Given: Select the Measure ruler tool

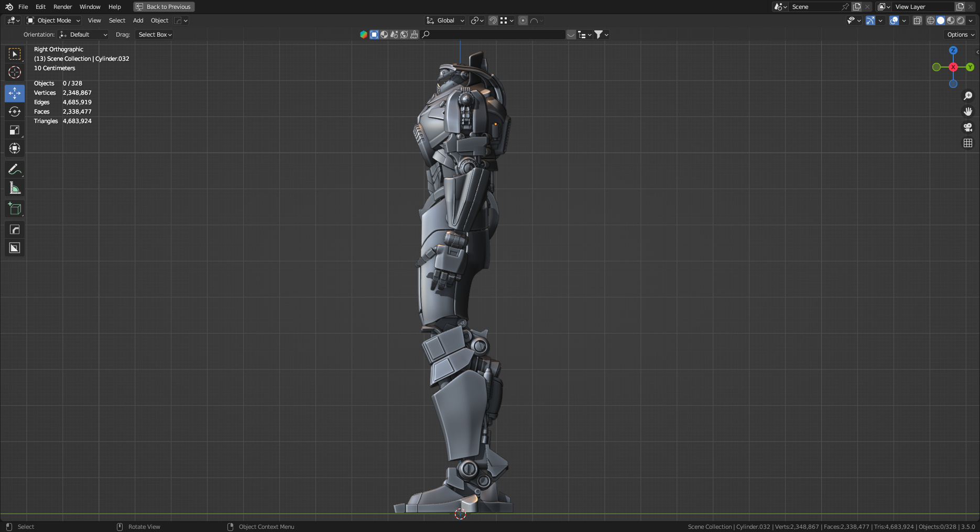Looking at the screenshot, I should click(15, 187).
